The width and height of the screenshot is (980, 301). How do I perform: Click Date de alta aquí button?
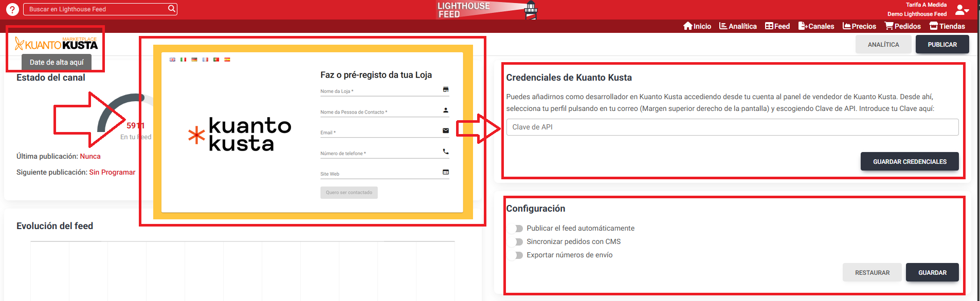(57, 62)
